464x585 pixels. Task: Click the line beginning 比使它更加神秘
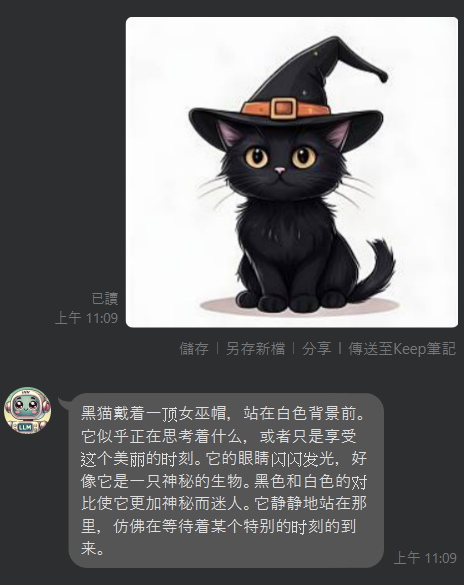pos(224,504)
